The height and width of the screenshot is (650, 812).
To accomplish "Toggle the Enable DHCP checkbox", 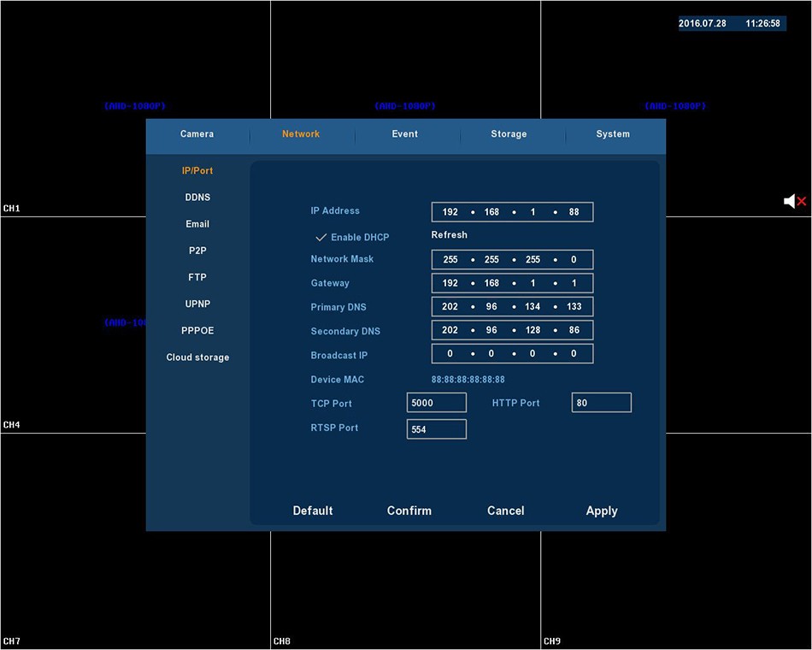I will point(322,237).
